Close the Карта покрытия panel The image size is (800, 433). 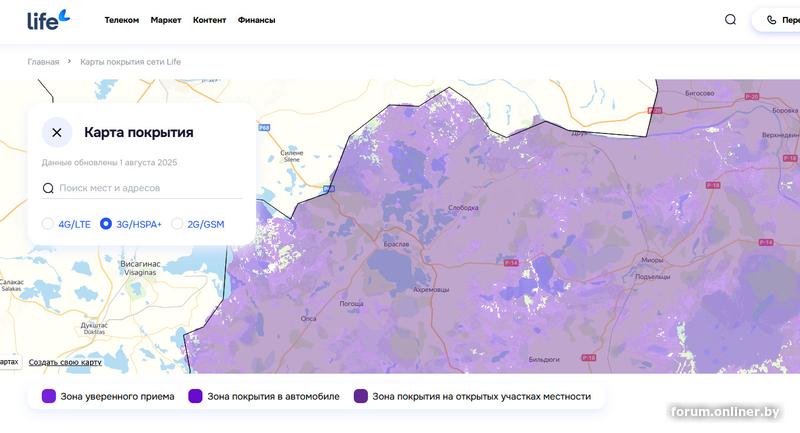click(57, 132)
